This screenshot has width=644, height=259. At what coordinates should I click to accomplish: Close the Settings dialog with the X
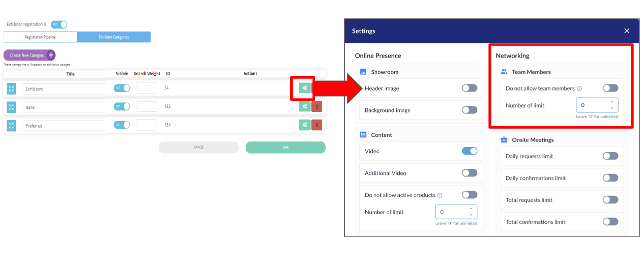pos(626,31)
